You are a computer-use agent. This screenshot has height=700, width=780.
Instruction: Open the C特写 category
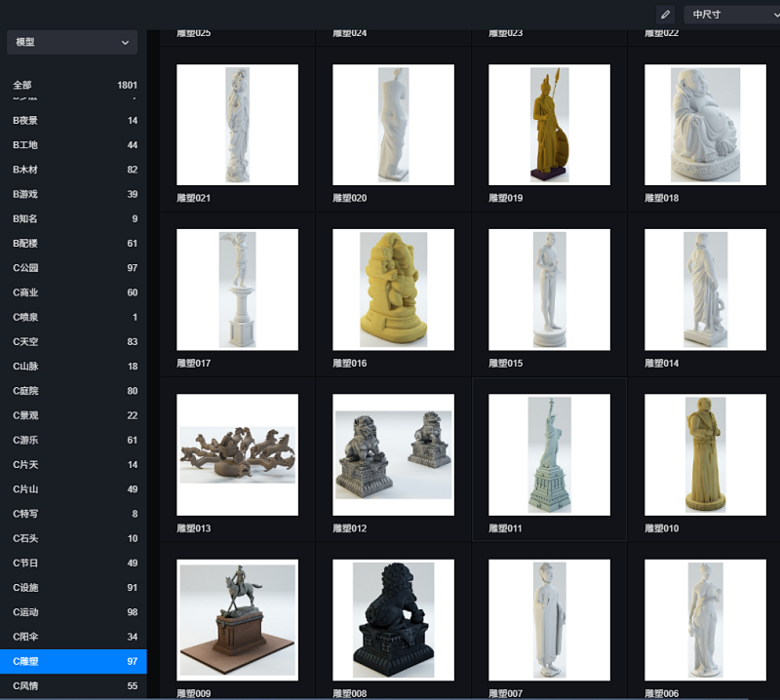(74, 514)
